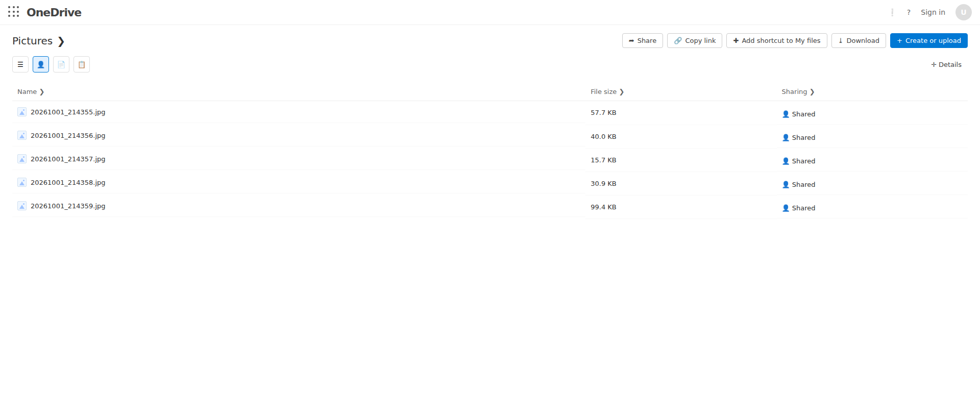Click the 40.0 KB file size cell
This screenshot has height=412, width=980.
coord(603,136)
